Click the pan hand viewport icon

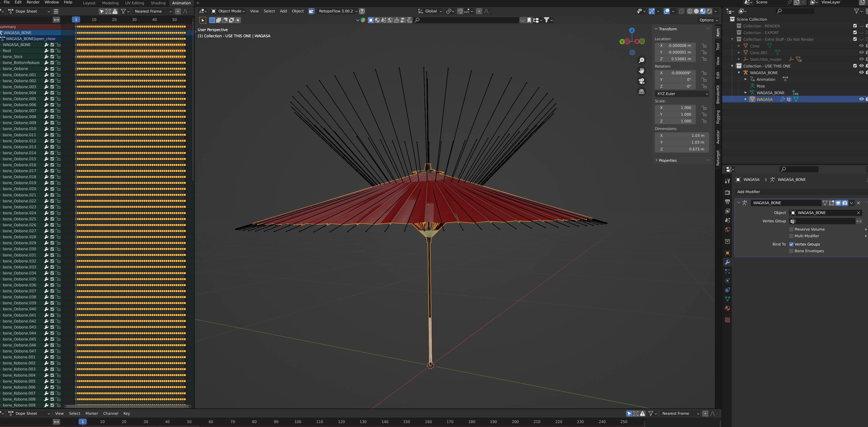(x=642, y=70)
